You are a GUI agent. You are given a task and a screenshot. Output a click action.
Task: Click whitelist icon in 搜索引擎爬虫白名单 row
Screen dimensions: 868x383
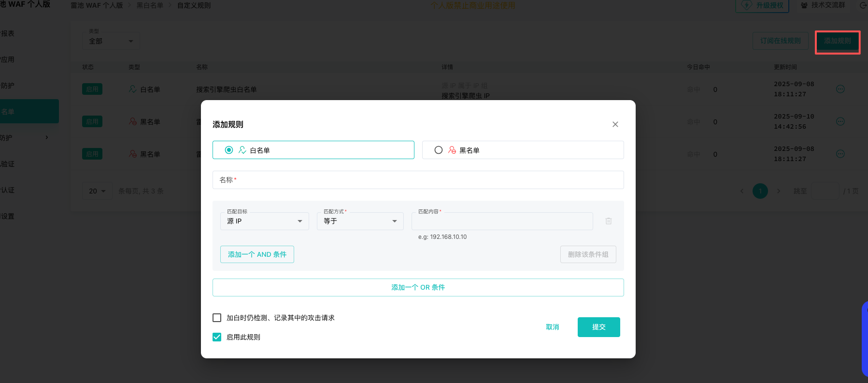133,89
